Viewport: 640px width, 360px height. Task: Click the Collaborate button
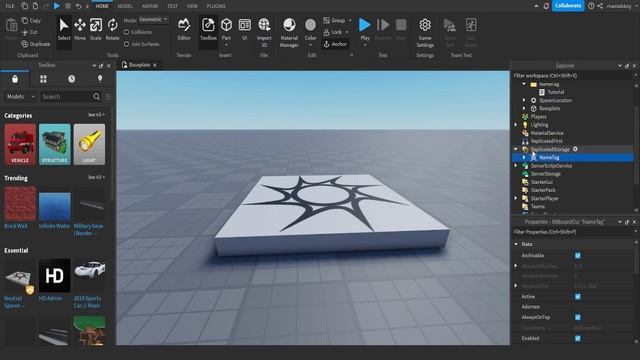(x=568, y=6)
